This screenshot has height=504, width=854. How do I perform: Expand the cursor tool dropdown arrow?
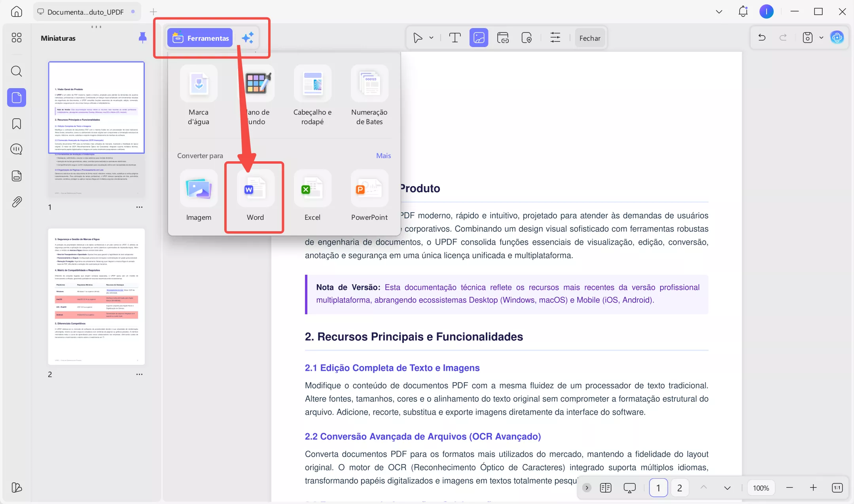click(x=432, y=38)
